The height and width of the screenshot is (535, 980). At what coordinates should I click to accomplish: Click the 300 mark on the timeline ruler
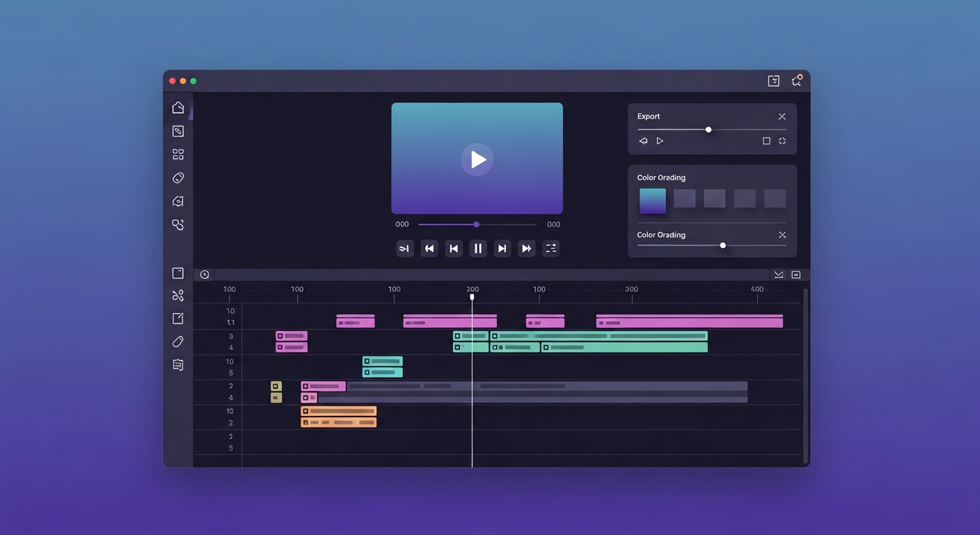click(x=631, y=289)
